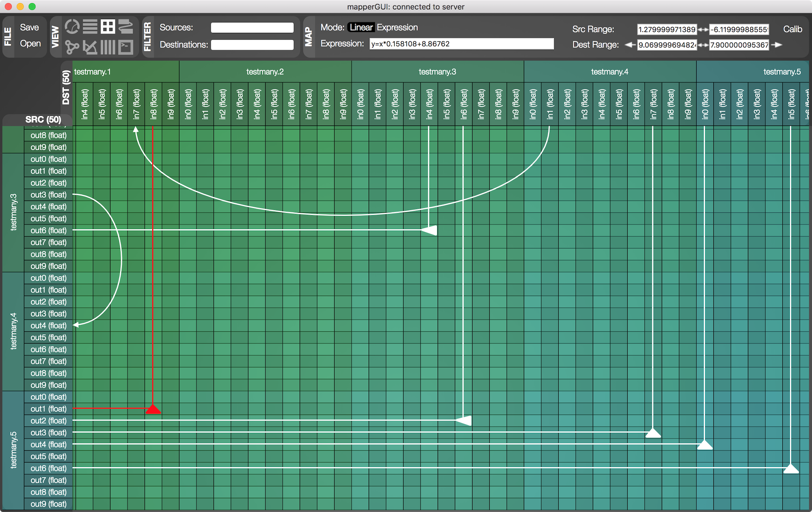Click the Open file button
The image size is (812, 512).
point(30,43)
